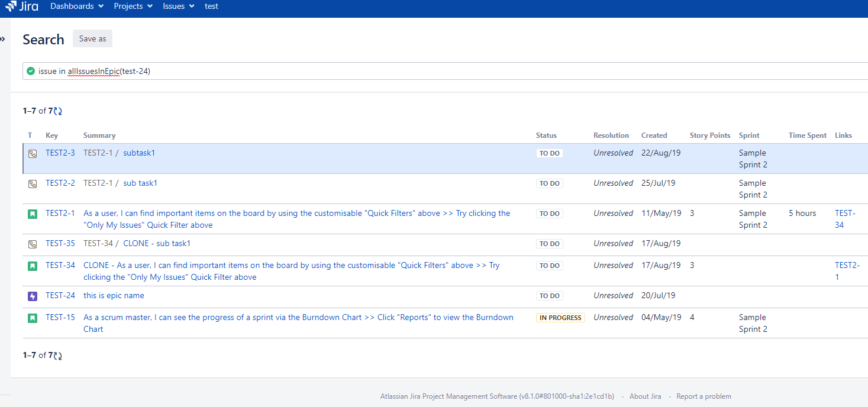
Task: Open issue key TEST2-1
Action: (60, 213)
